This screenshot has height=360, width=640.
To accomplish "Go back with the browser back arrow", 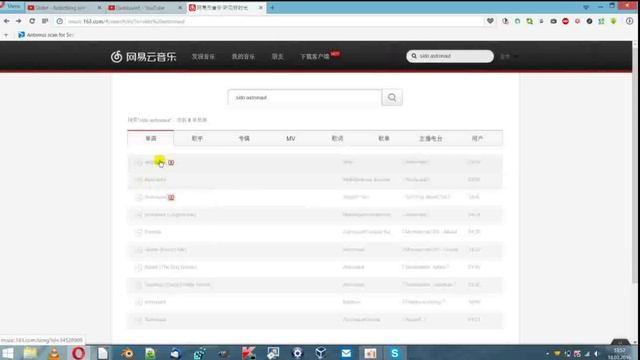I will 7,21.
